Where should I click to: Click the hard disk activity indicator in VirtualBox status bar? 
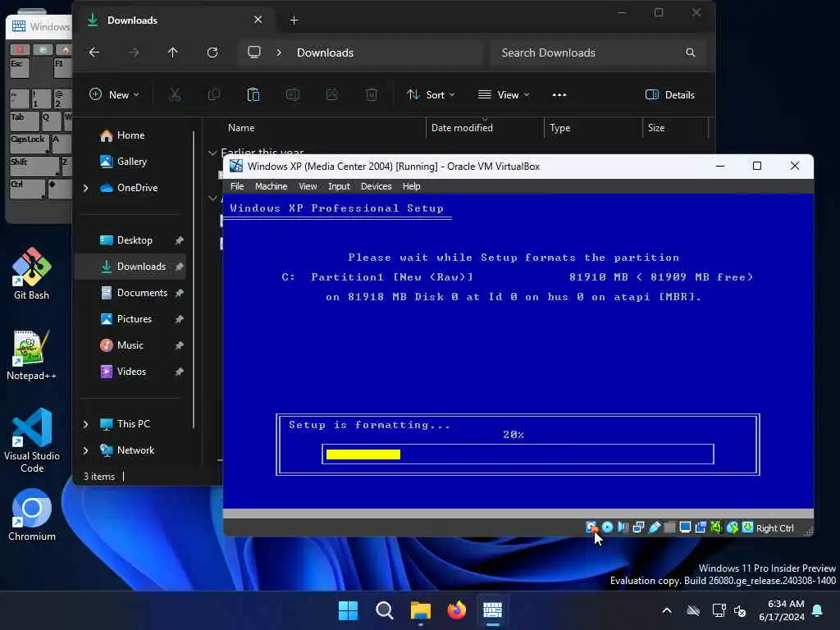(591, 527)
